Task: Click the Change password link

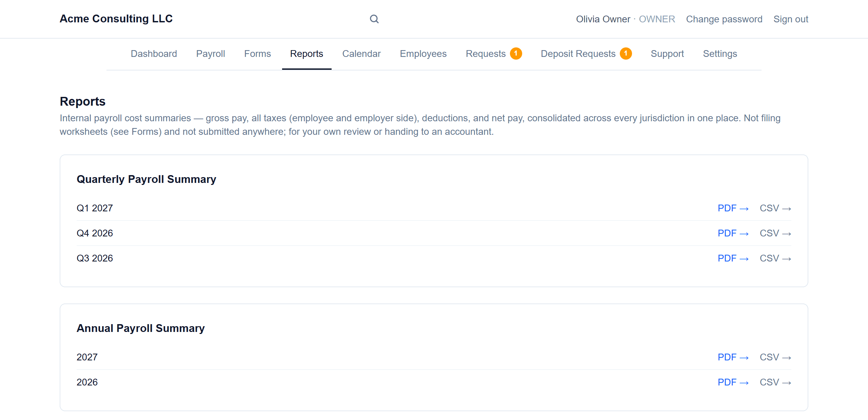Action: pyautogui.click(x=724, y=19)
